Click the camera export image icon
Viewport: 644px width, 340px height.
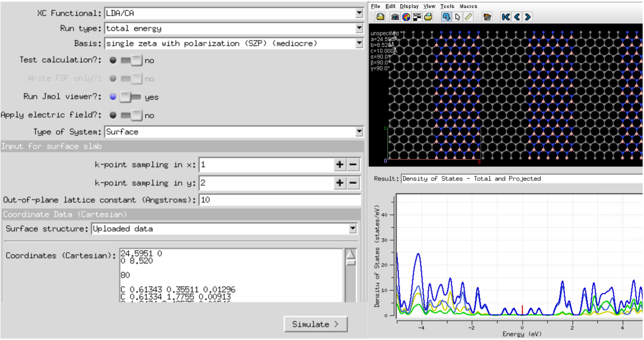point(395,17)
